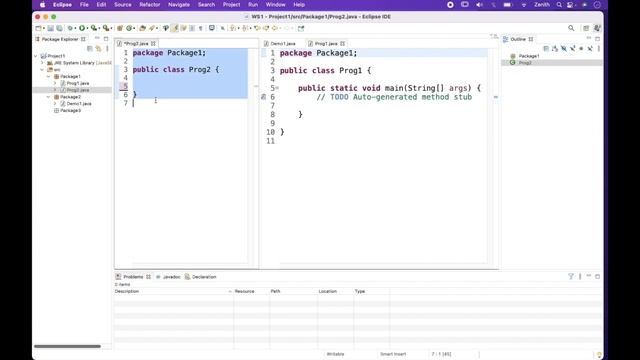Open Outline view menu (three dots)
Screen dimensions: 640x360
click(599, 49)
